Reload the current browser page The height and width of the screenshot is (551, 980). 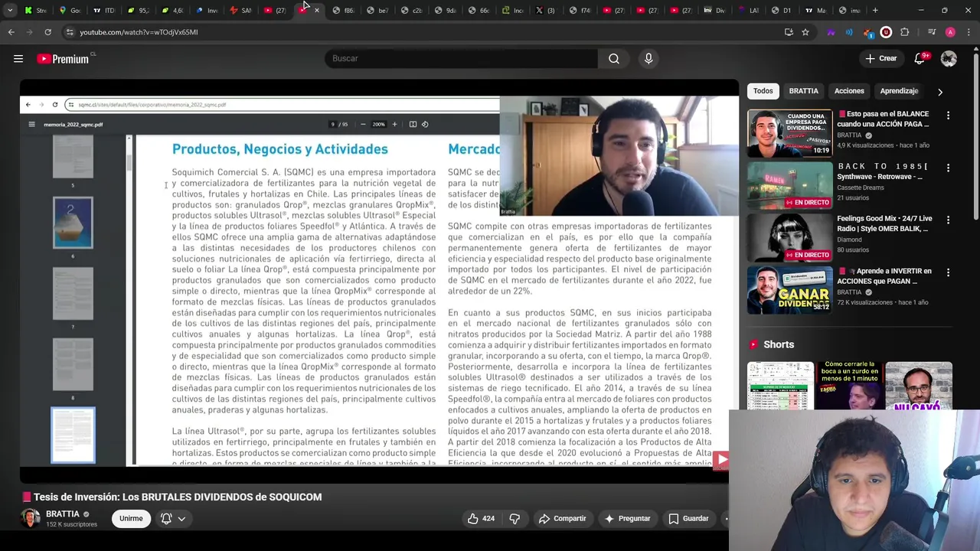pos(47,32)
